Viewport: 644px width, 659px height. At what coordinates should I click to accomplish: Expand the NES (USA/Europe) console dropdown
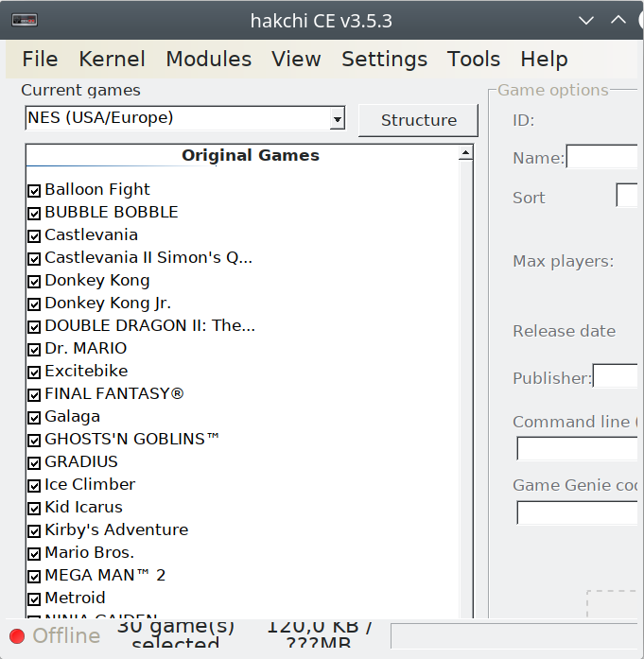click(338, 119)
